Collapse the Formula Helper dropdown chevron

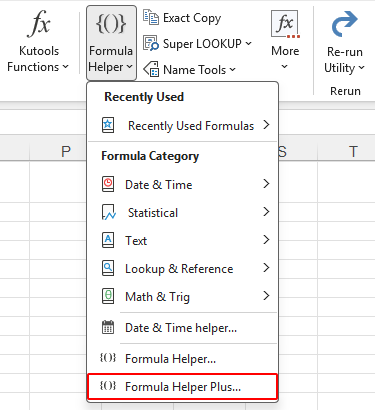[x=129, y=67]
